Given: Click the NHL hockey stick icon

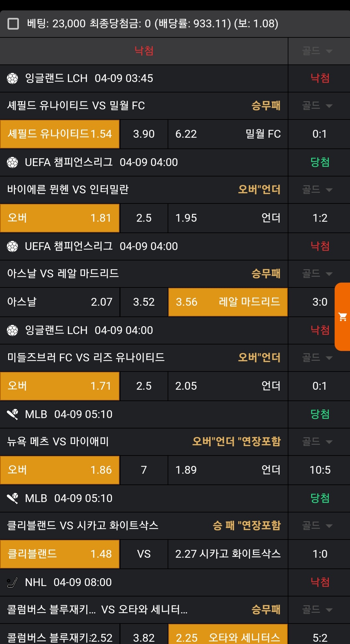Looking at the screenshot, I should click(12, 582).
